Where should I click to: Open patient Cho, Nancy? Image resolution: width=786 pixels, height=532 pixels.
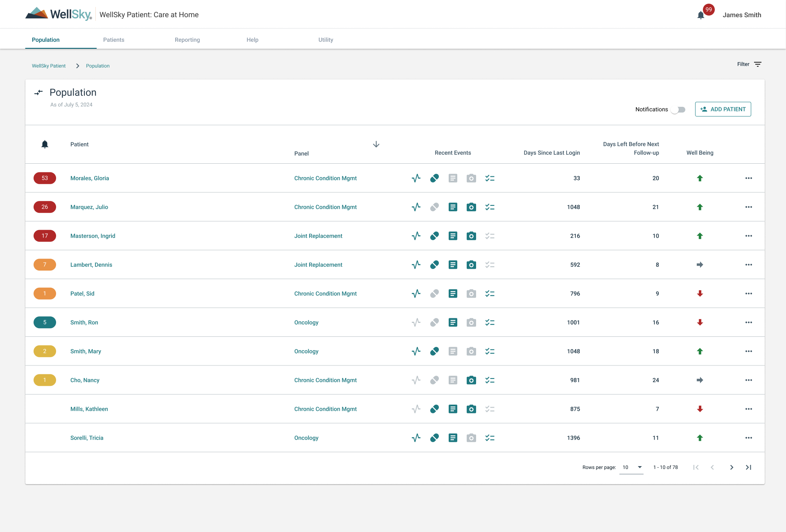click(85, 380)
